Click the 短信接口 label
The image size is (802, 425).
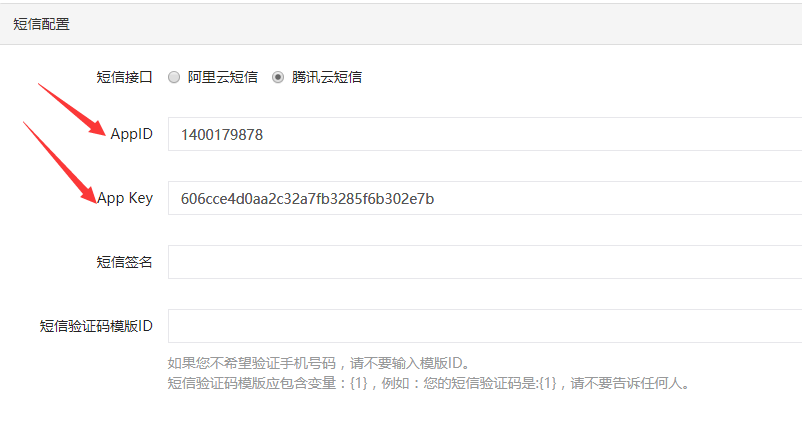tap(124, 77)
